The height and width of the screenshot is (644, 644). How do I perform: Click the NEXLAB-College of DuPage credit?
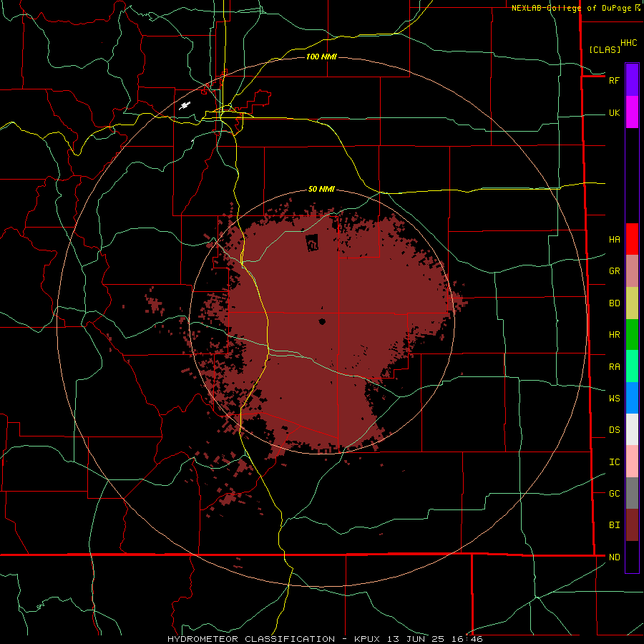coord(572,8)
